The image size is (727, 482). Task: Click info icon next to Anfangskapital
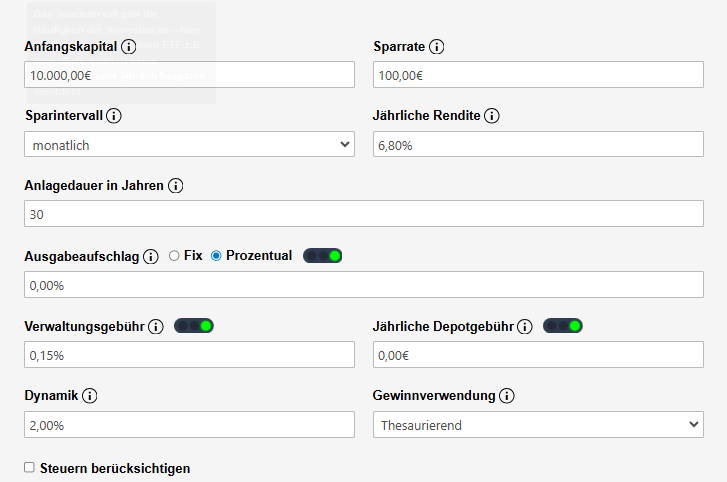pyautogui.click(x=128, y=47)
